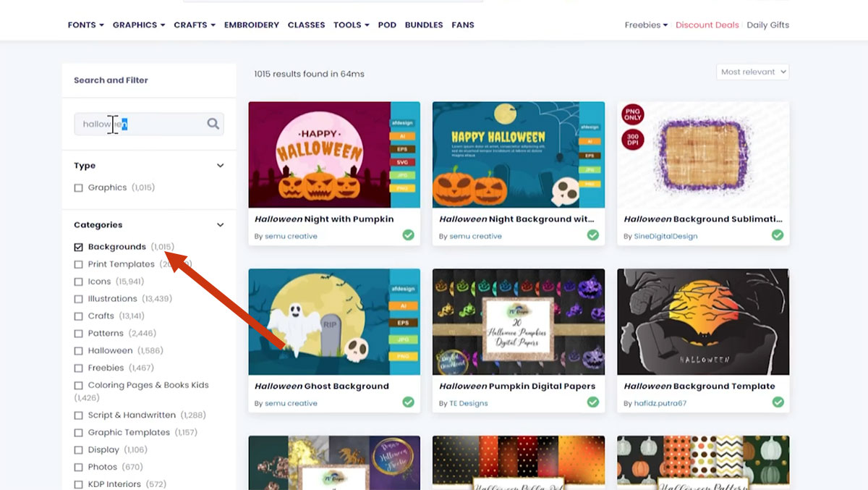Uncheck the Backgrounds category checkbox
This screenshot has width=868, height=490.
(78, 247)
